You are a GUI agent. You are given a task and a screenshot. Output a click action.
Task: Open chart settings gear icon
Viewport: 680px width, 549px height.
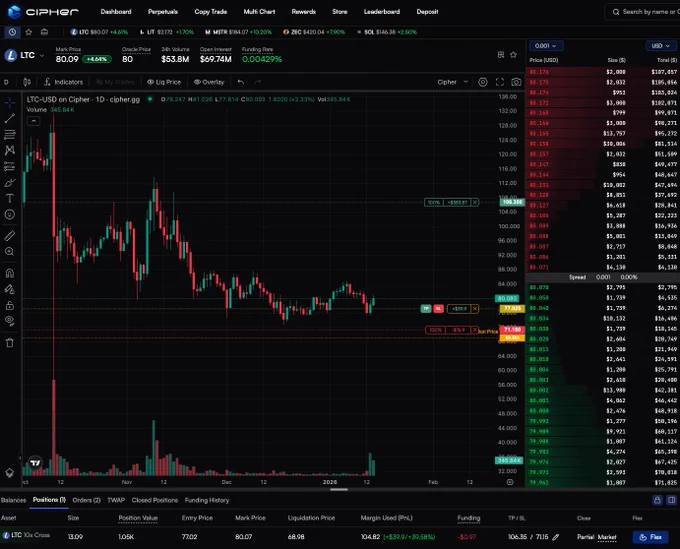tap(483, 82)
